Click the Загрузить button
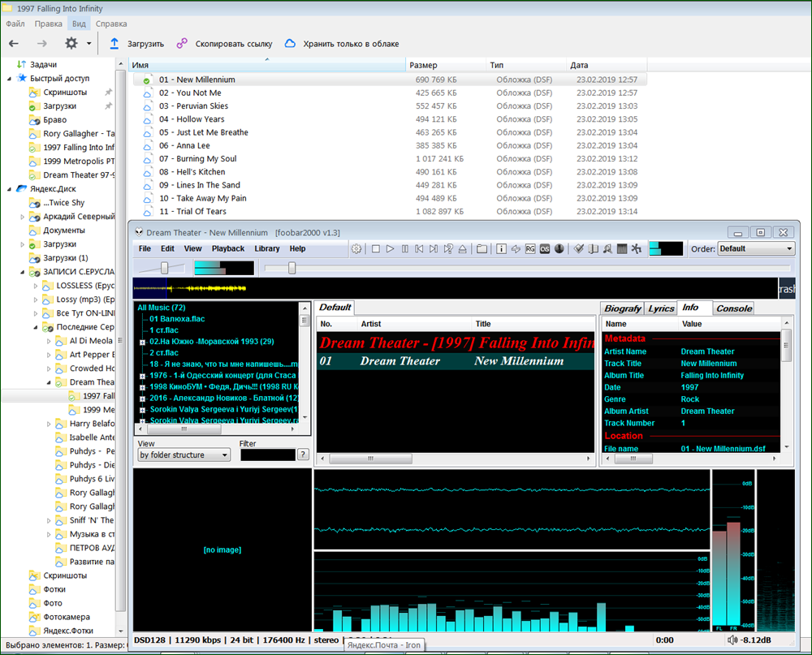Screen dimensions: 812x655 coord(136,44)
